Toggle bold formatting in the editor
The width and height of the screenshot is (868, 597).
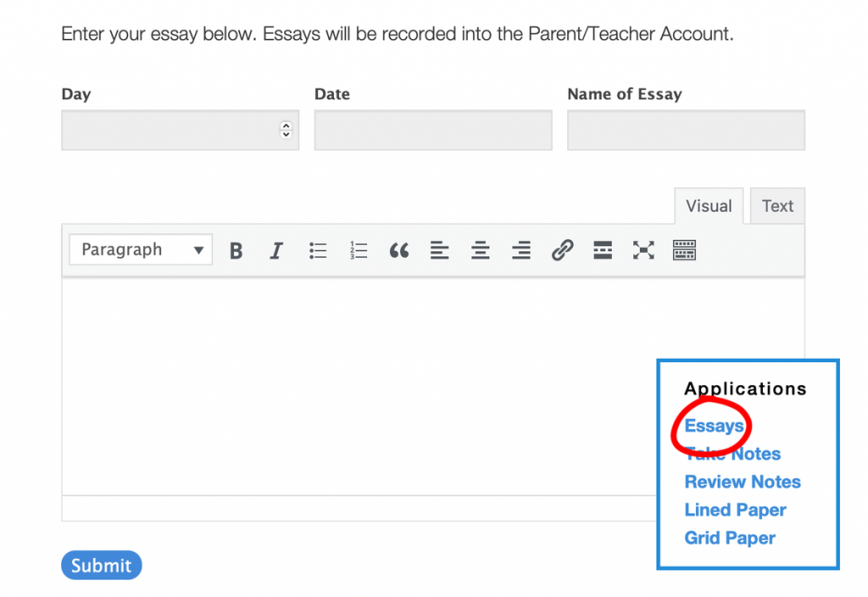click(x=236, y=250)
